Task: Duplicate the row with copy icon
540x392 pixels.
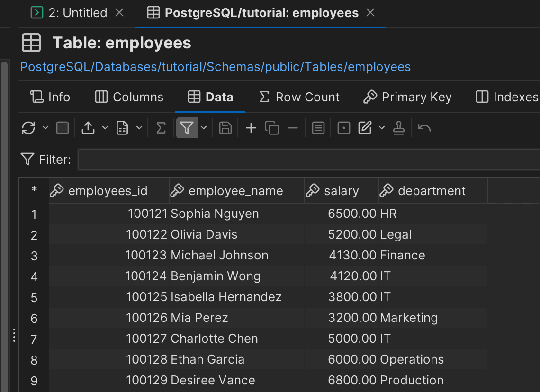Action: [x=272, y=128]
